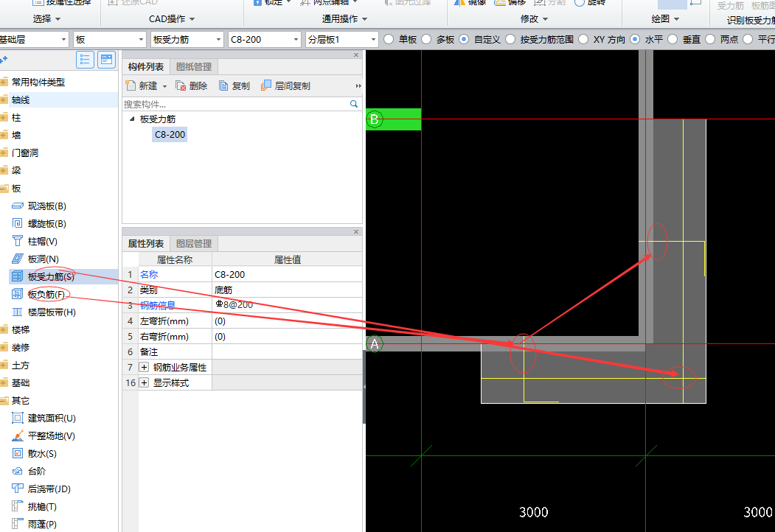Close the 属性列表 panel
The height and width of the screenshot is (532, 775).
356,231
